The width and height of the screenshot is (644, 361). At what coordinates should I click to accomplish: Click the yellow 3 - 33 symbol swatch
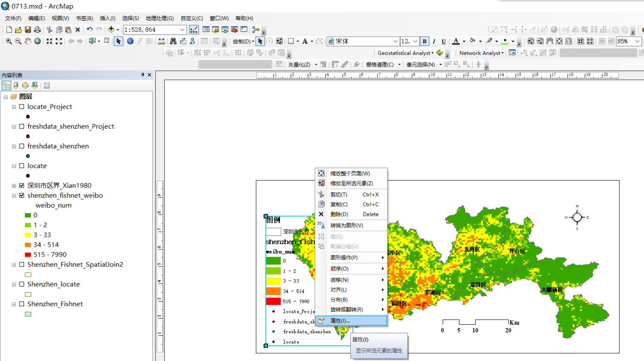coord(28,235)
